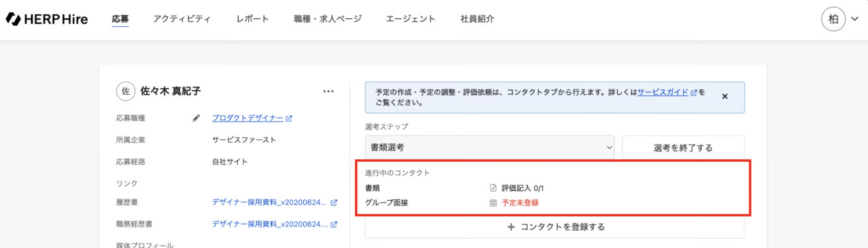868x248 pixels.
Task: Open the 書類 contact row
Action: pyautogui.click(x=553, y=188)
